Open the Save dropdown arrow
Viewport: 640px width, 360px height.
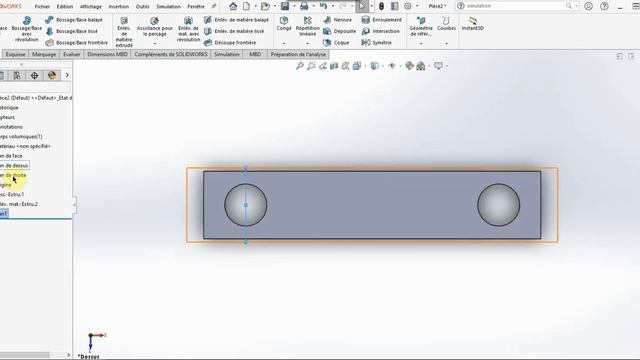pyautogui.click(x=294, y=6)
